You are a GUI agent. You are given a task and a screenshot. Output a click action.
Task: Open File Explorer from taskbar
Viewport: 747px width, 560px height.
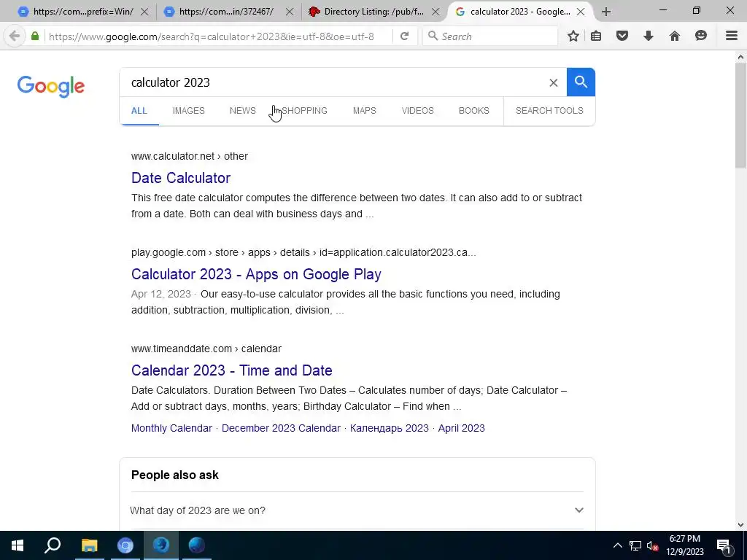click(x=89, y=545)
